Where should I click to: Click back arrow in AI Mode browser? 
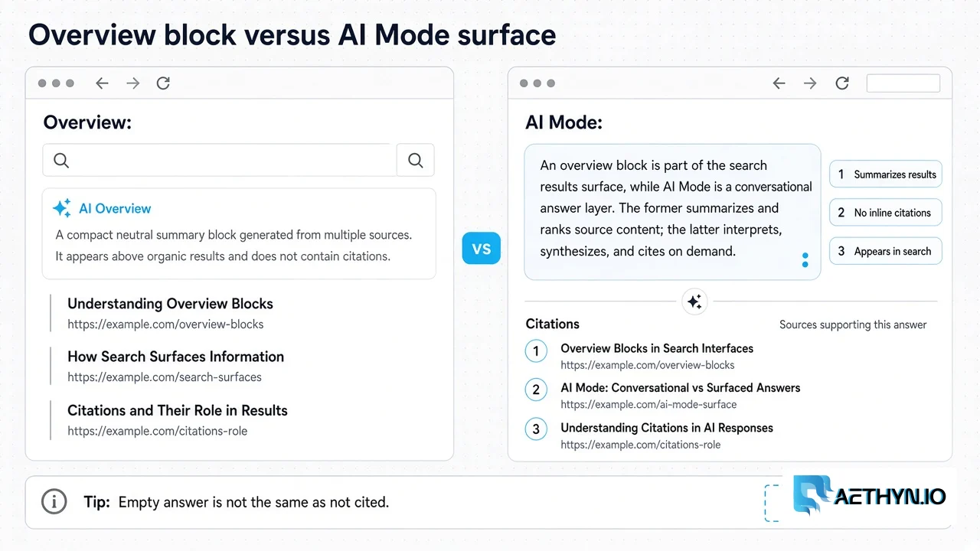[779, 83]
